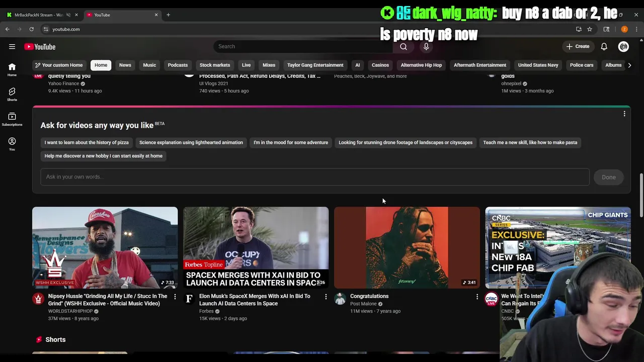Start voice search with microphone icon
644x362 pixels.
pyautogui.click(x=426, y=46)
